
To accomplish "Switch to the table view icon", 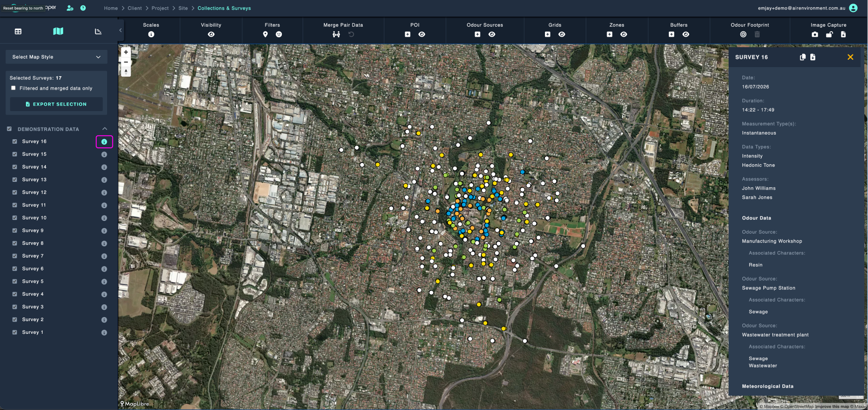I will coord(18,31).
